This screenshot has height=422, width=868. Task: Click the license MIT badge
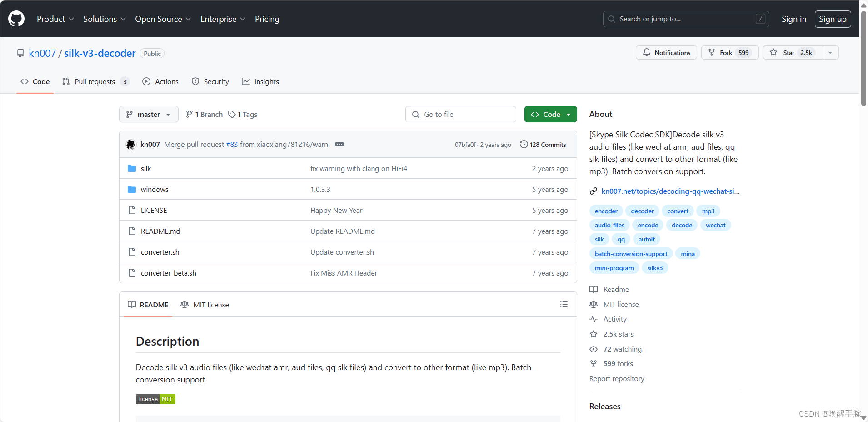[155, 399]
